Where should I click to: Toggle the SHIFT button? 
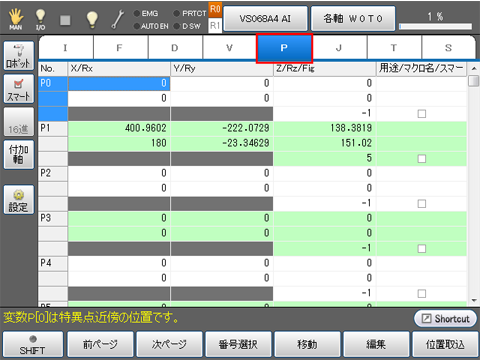coord(33,345)
